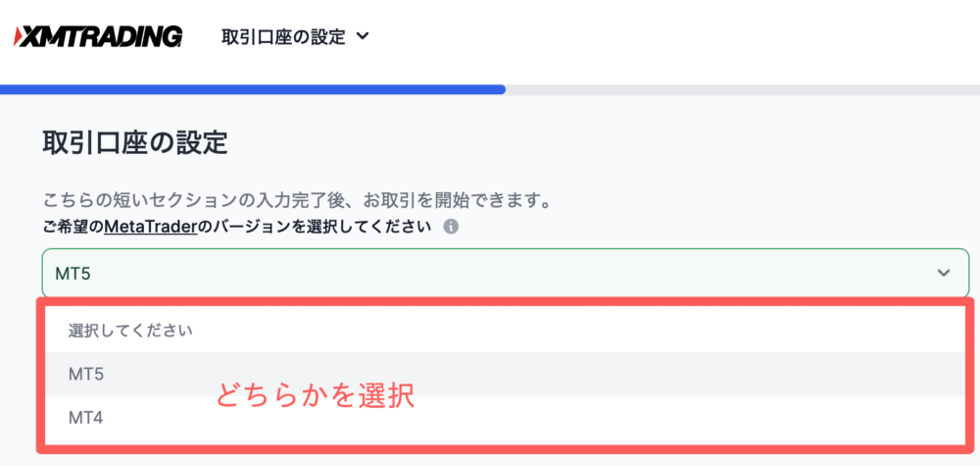The height and width of the screenshot is (466, 980).
Task: Open the underlined MetaTrader link
Action: tap(151, 227)
